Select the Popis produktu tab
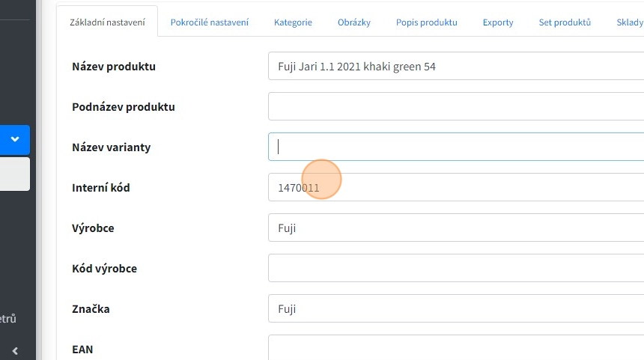Screen dimensions: 644x360 point(426,22)
